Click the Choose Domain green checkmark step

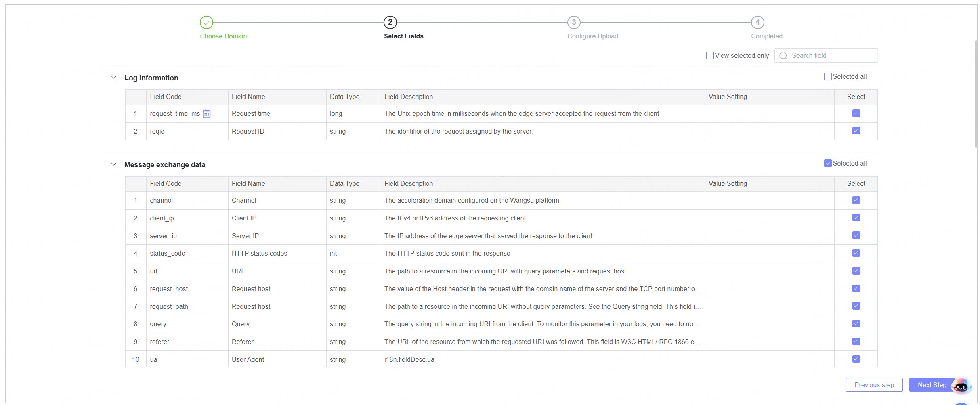(206, 22)
